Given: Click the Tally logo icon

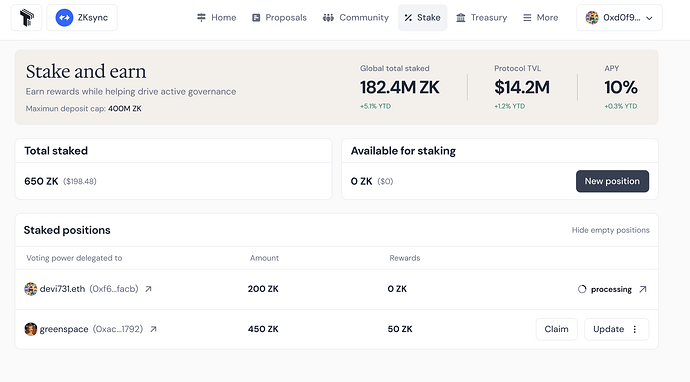Looking at the screenshot, I should (26, 18).
